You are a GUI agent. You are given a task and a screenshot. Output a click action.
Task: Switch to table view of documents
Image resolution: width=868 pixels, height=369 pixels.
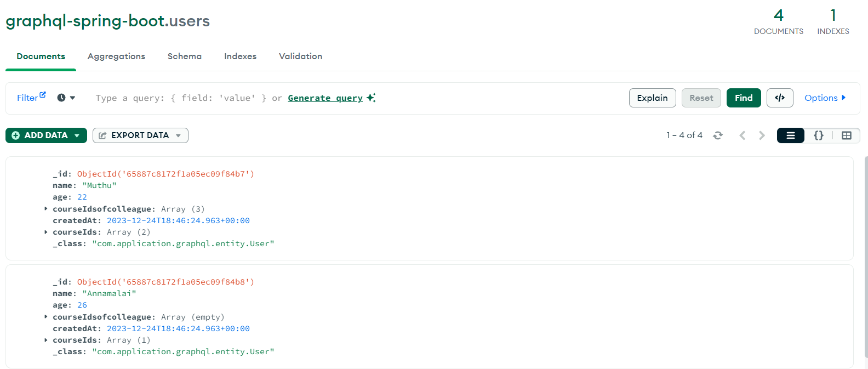click(x=846, y=135)
